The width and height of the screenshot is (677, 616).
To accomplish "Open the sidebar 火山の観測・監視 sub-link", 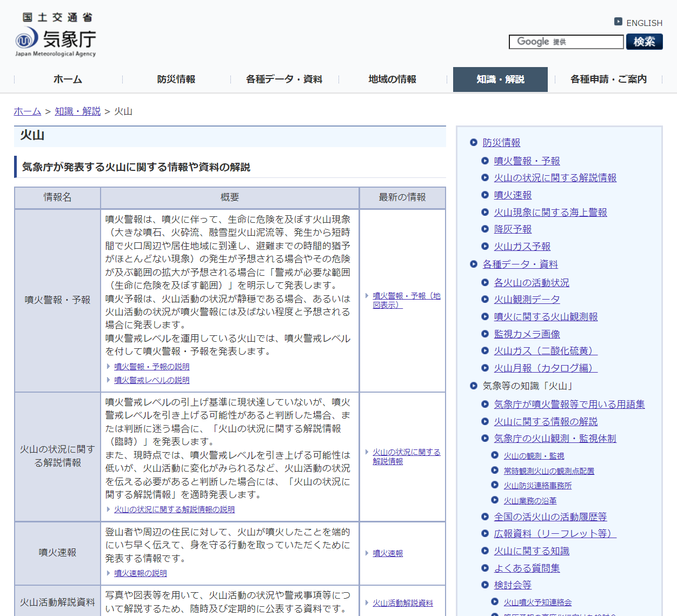I will (534, 456).
